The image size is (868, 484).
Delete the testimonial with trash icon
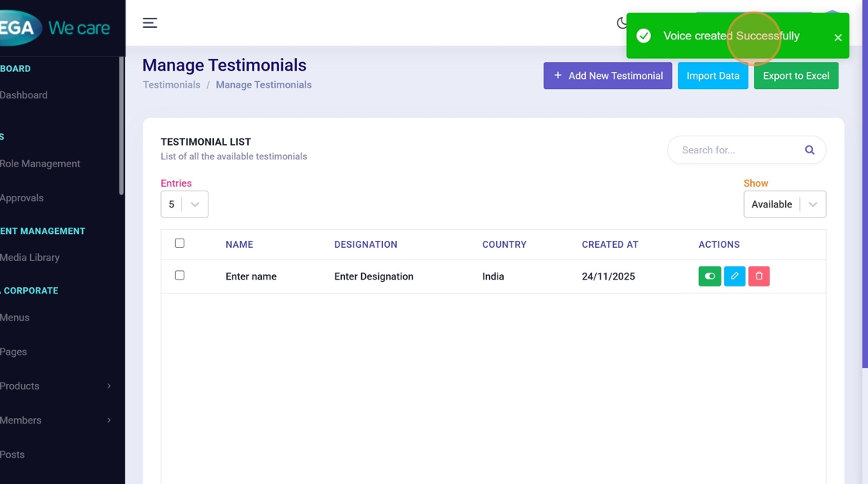coord(759,276)
